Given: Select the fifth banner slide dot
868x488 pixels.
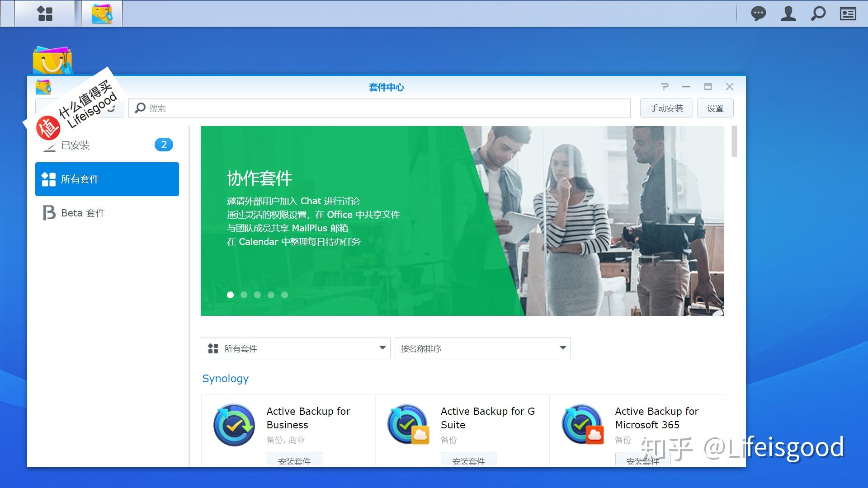Looking at the screenshot, I should coord(284,295).
